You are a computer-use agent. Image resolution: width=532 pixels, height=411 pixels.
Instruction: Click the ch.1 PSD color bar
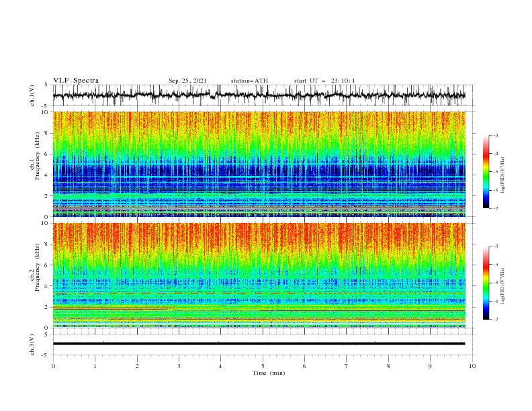pyautogui.click(x=486, y=172)
